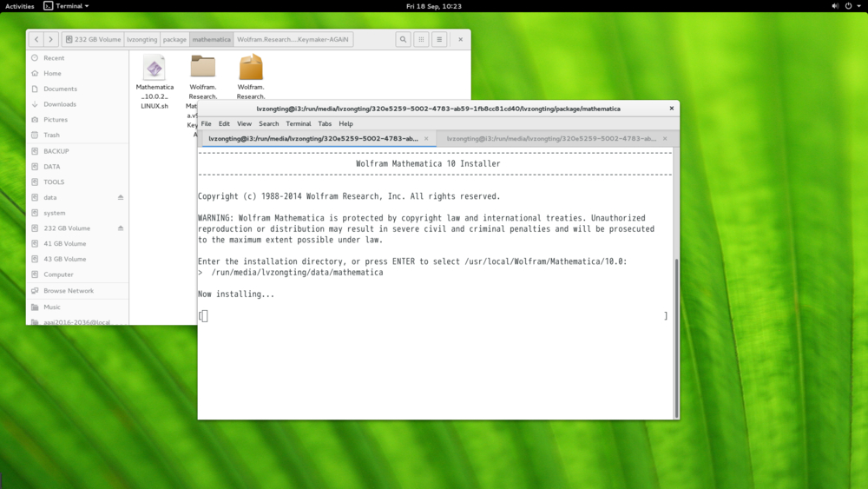Open GNOME Activities overview
The height and width of the screenshot is (489, 868).
(x=19, y=6)
